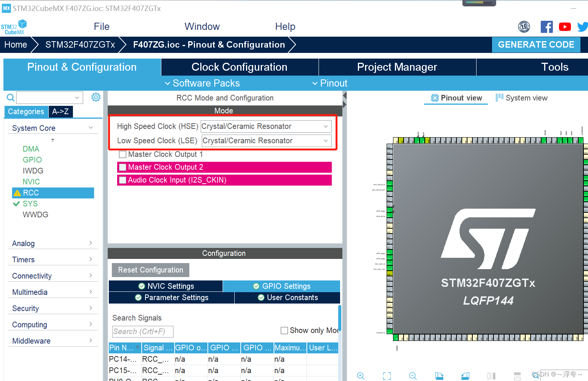Click the RCC warning triangle icon
588x381 pixels.
point(17,193)
